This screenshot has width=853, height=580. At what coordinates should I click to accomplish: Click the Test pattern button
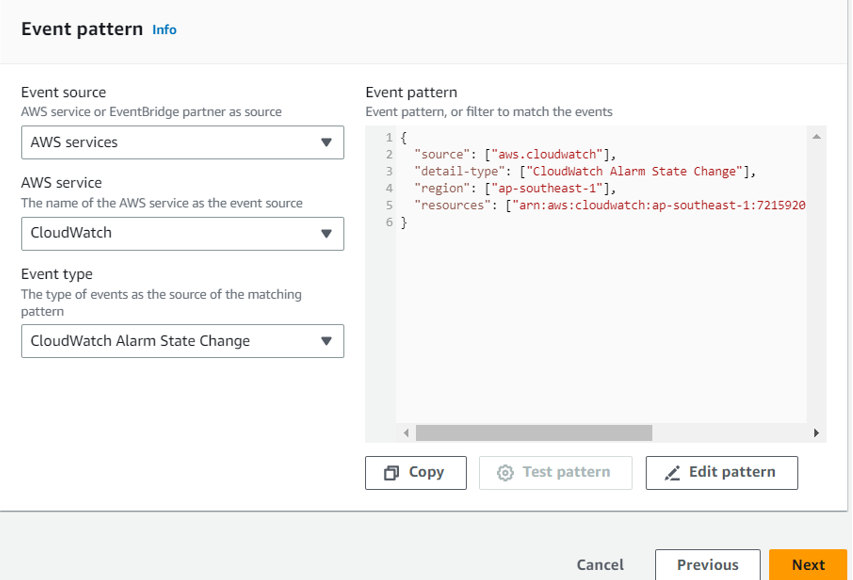555,473
